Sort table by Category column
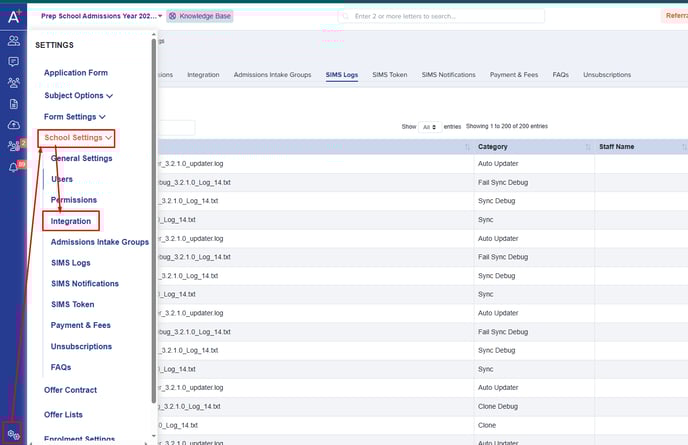The height and width of the screenshot is (445, 688). point(534,147)
